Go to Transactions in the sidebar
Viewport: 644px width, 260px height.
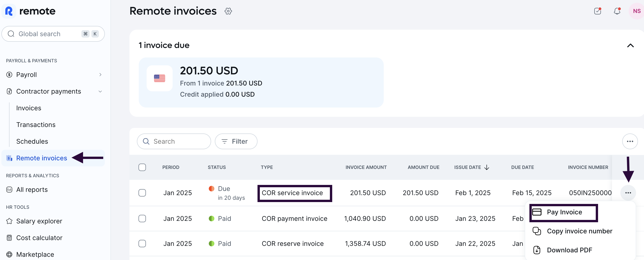36,125
